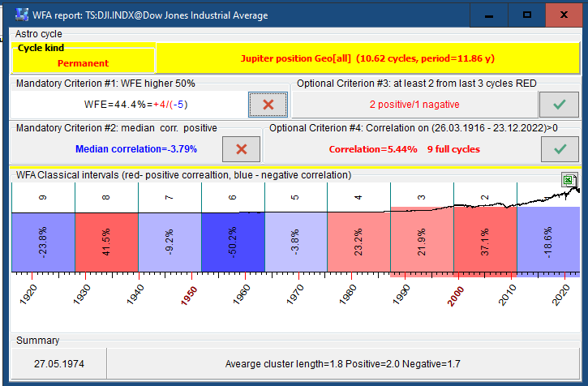The width and height of the screenshot is (588, 386).
Task: Click the green check for Optional Criterion #3
Action: 559,105
